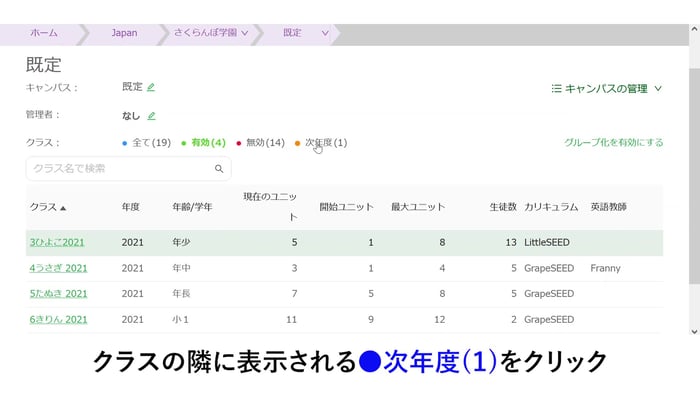
Task: Click the 既定 page heading
Action: pos(43,65)
